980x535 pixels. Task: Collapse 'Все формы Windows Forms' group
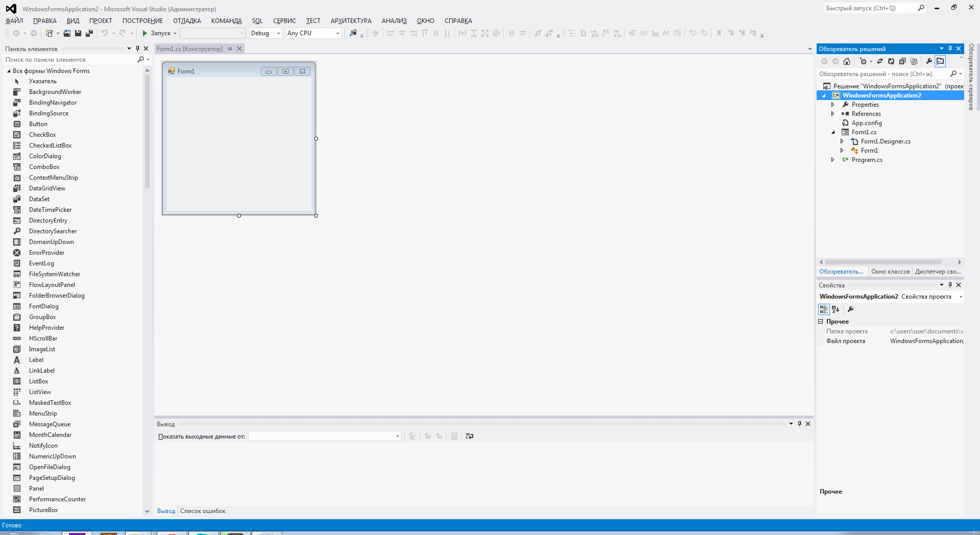point(9,71)
